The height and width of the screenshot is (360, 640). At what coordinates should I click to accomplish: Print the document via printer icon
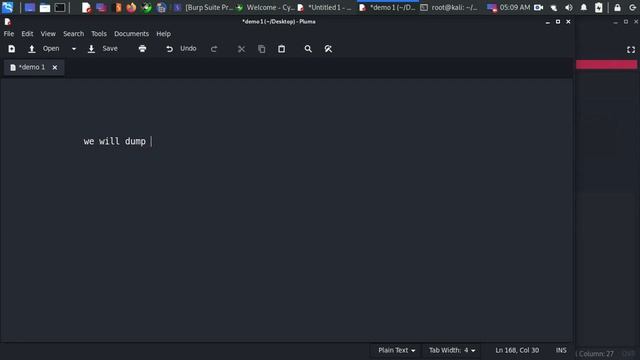[x=142, y=49]
